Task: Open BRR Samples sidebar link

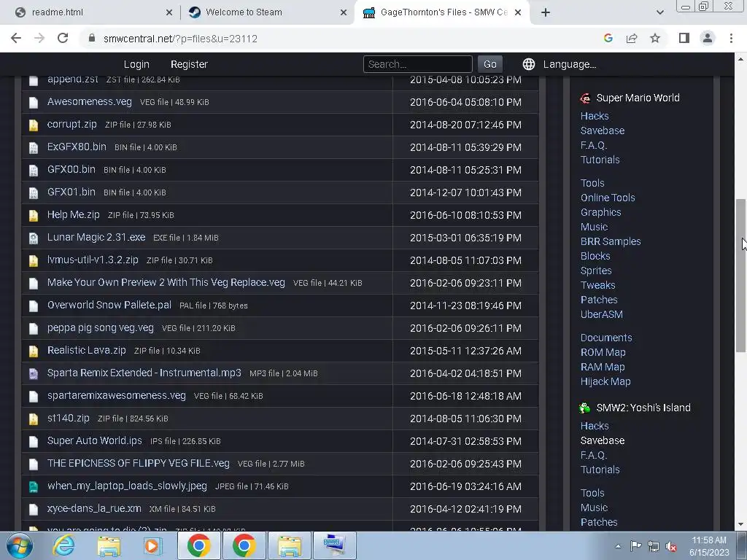Action: (611, 241)
